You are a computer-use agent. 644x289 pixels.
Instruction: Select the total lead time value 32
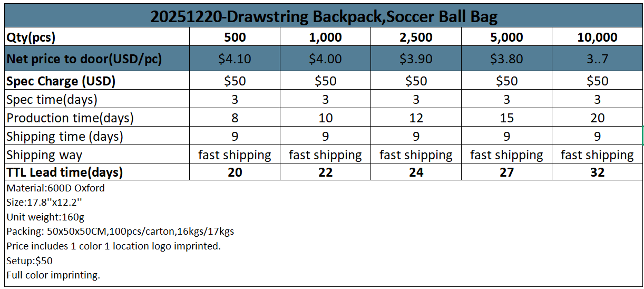597,172
